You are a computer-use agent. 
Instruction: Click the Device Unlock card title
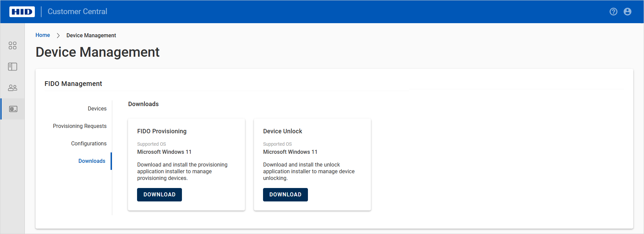[x=282, y=131]
